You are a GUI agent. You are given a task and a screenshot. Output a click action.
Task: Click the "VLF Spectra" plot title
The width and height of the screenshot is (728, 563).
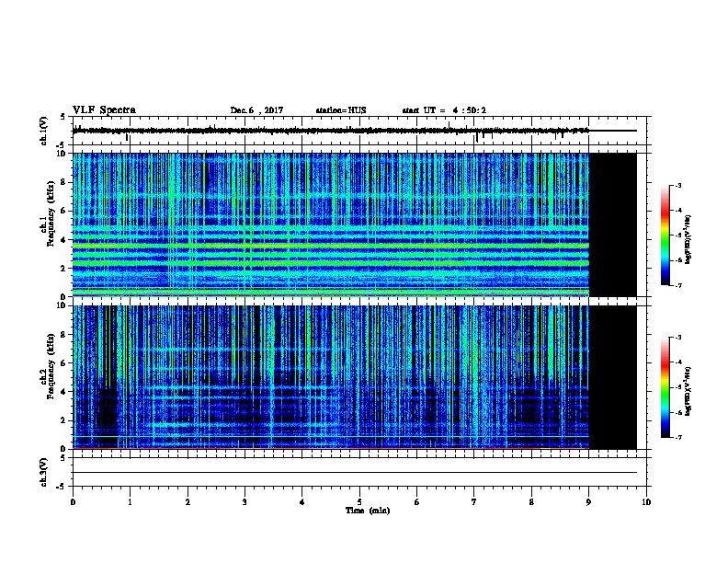pos(104,110)
